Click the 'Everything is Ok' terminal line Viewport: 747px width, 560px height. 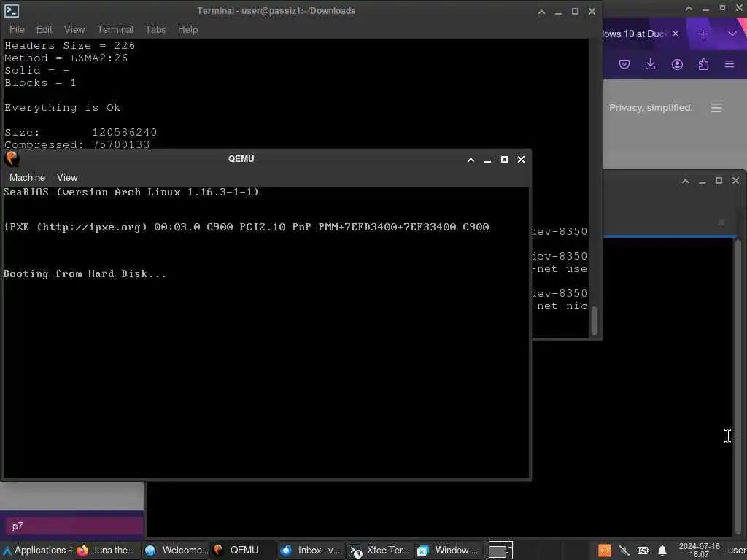click(63, 108)
